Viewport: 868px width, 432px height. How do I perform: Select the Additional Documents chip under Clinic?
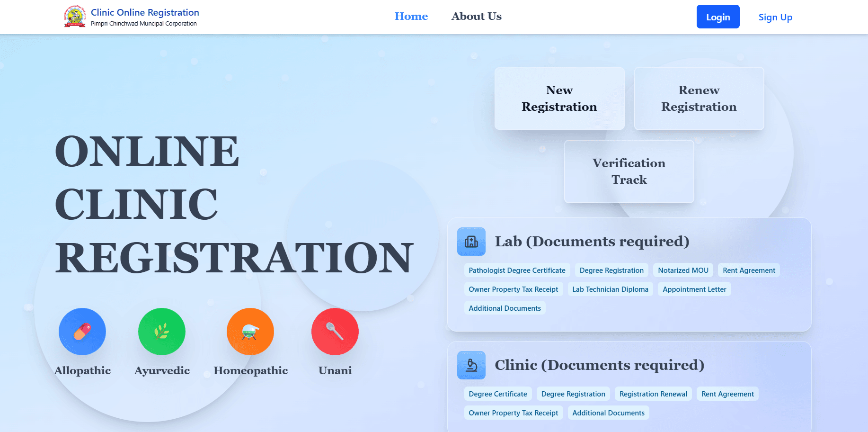pyautogui.click(x=608, y=413)
